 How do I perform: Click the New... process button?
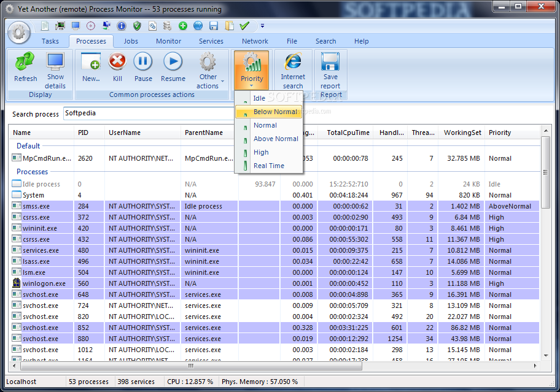91,67
